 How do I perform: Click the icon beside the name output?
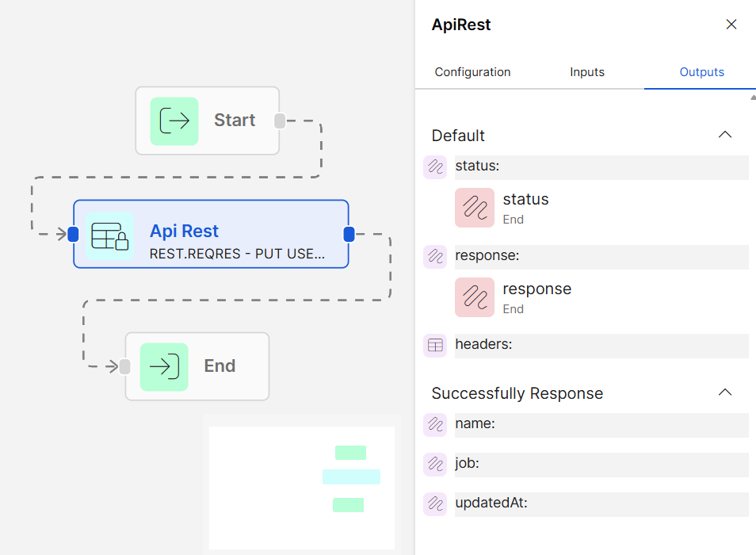coord(435,424)
